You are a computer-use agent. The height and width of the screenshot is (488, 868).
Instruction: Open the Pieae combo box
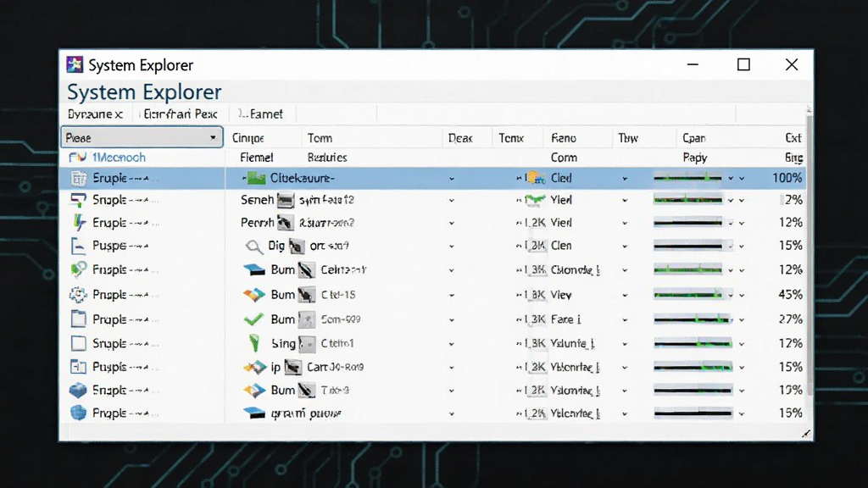[x=142, y=137]
